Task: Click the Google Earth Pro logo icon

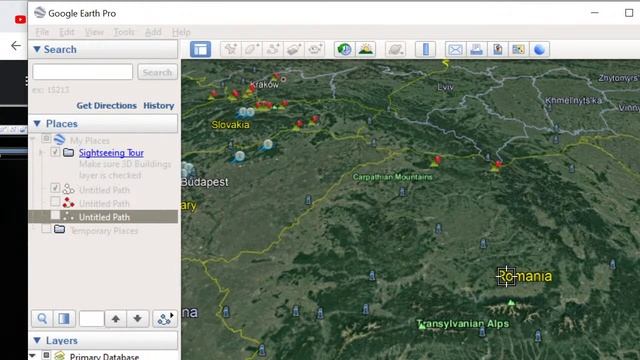Action: pos(40,13)
